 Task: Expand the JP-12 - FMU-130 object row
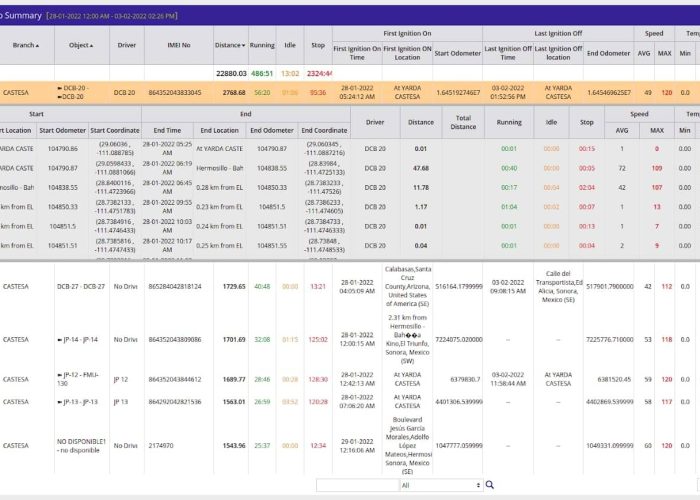pos(60,376)
